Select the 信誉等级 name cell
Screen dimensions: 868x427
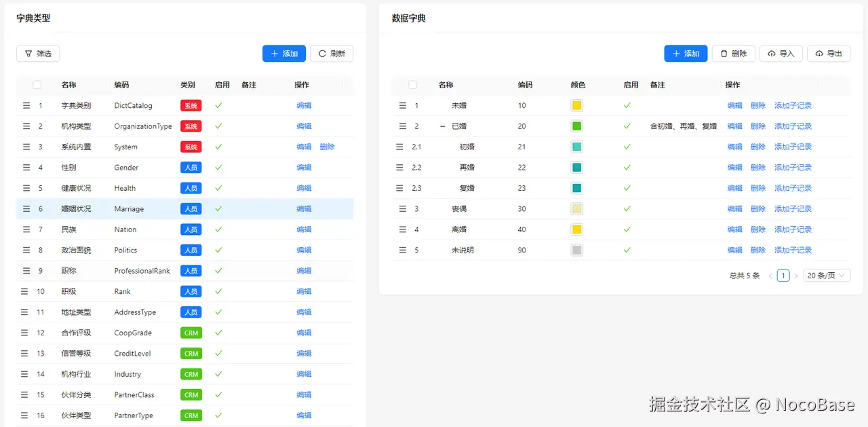tap(76, 354)
